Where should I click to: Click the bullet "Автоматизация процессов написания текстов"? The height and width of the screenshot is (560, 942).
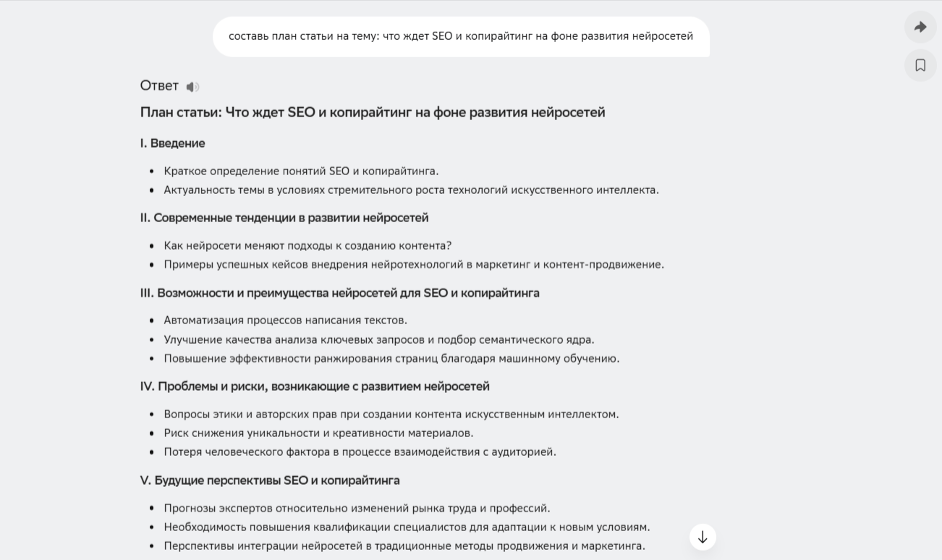[285, 321]
